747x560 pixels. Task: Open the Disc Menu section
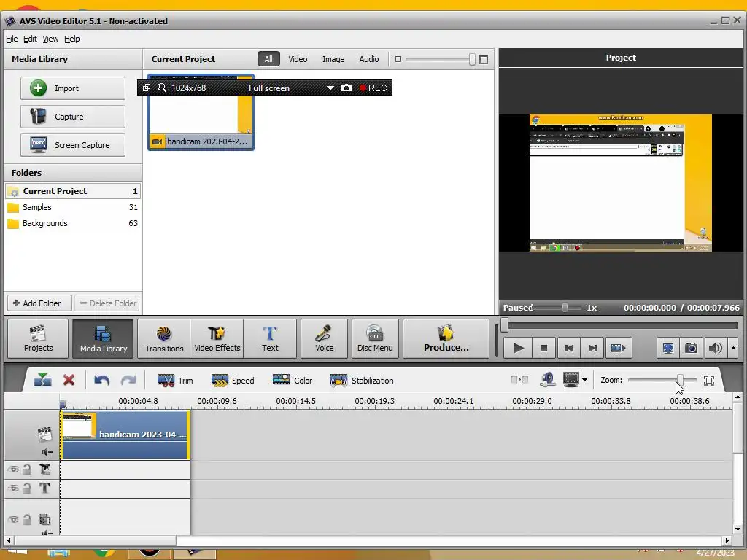pyautogui.click(x=375, y=338)
